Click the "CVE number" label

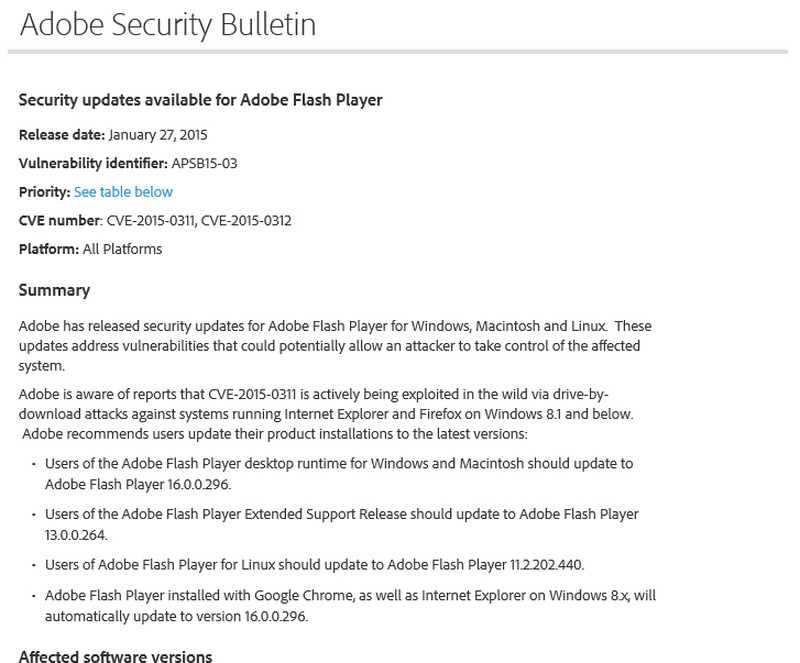point(60,220)
